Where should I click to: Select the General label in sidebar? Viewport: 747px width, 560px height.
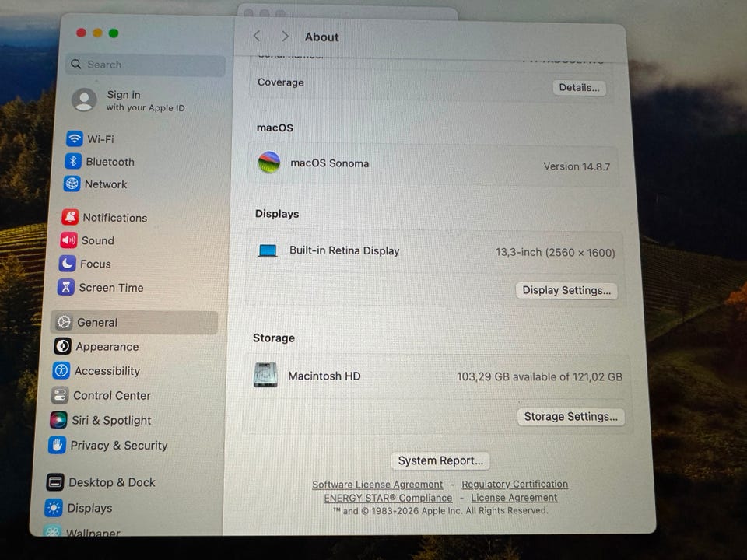tap(97, 322)
